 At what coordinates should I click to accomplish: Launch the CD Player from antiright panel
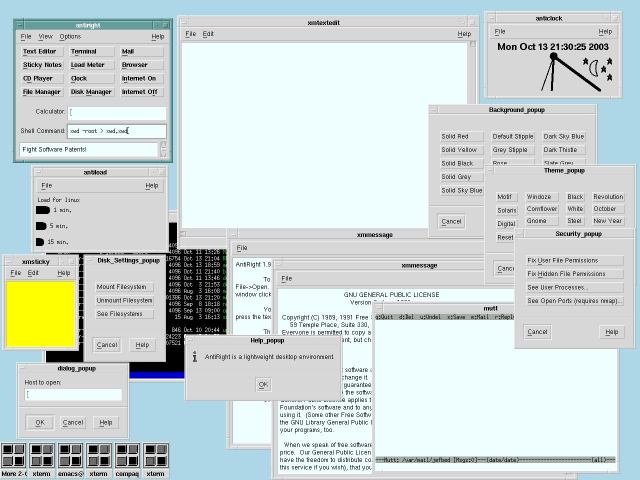[40, 78]
